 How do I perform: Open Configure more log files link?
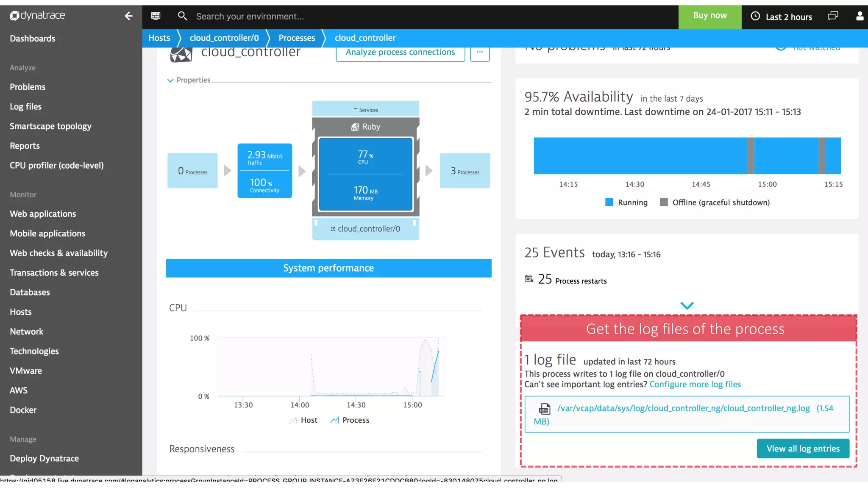(695, 384)
